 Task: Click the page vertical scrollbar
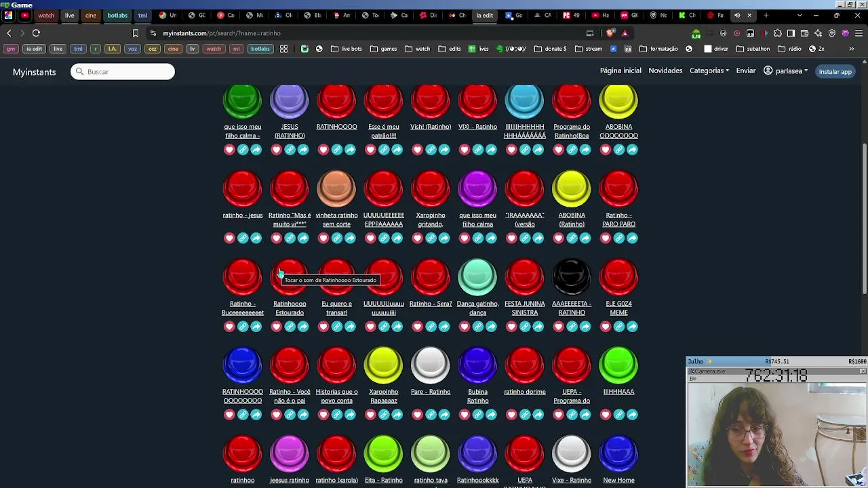pyautogui.click(x=864, y=218)
